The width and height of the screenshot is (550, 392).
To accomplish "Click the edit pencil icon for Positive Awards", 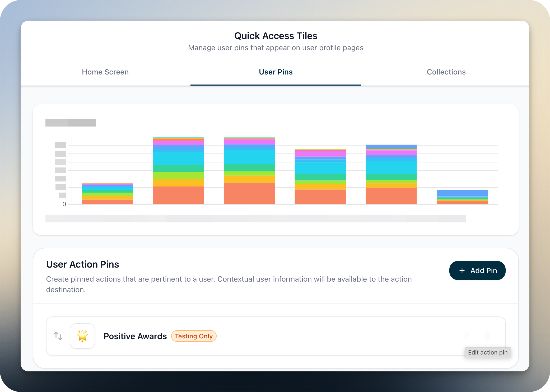I will click(466, 336).
